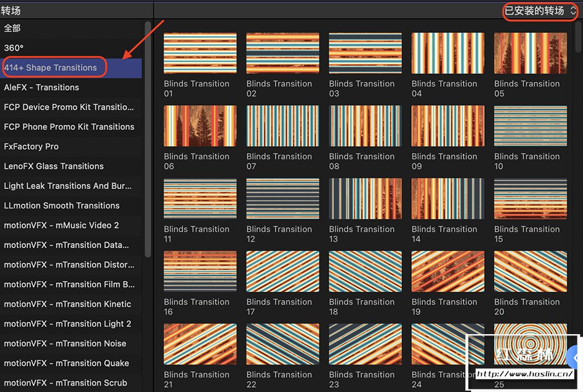
Task: Select Blinds Transition 20 thumbnail
Action: 530,272
